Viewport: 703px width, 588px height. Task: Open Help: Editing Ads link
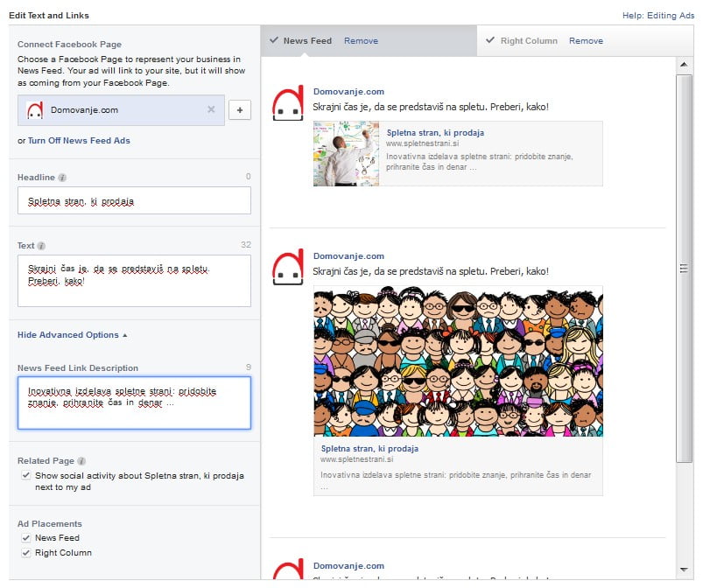point(658,15)
